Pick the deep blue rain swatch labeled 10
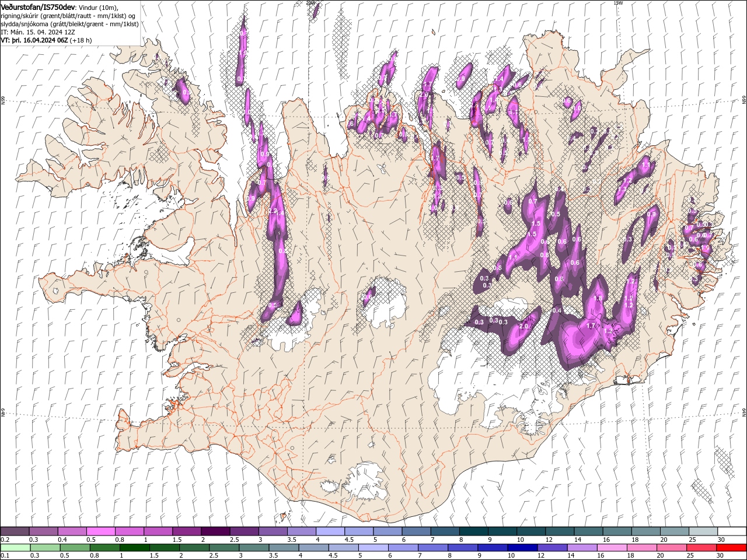Screen dimensions: 747x560 coord(522,548)
